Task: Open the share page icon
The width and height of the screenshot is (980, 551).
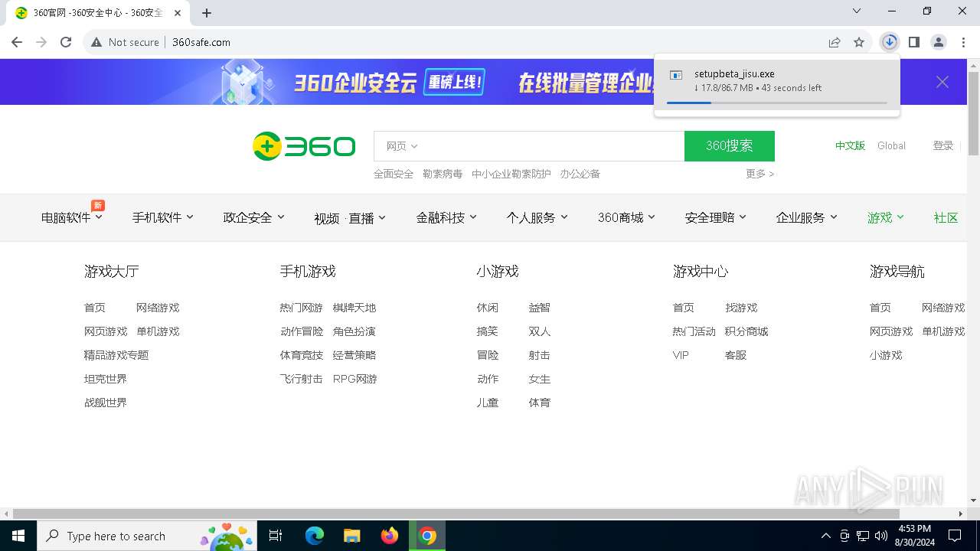Action: pos(835,42)
